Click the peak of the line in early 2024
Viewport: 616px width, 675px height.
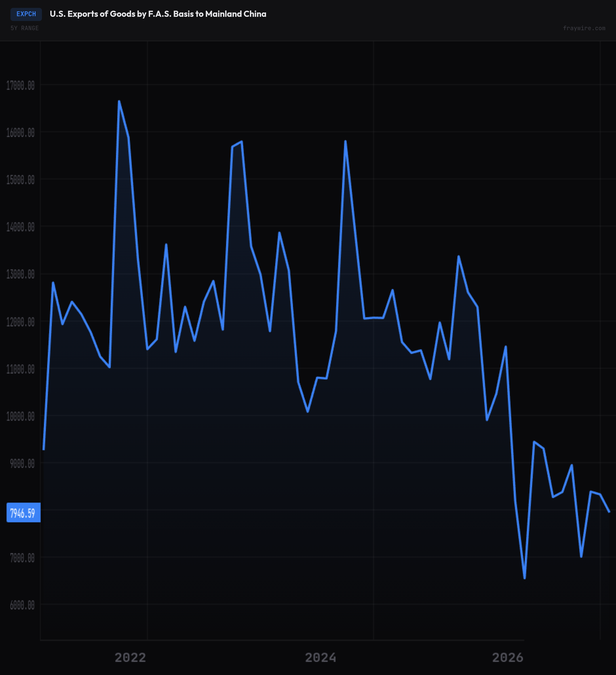[345, 141]
